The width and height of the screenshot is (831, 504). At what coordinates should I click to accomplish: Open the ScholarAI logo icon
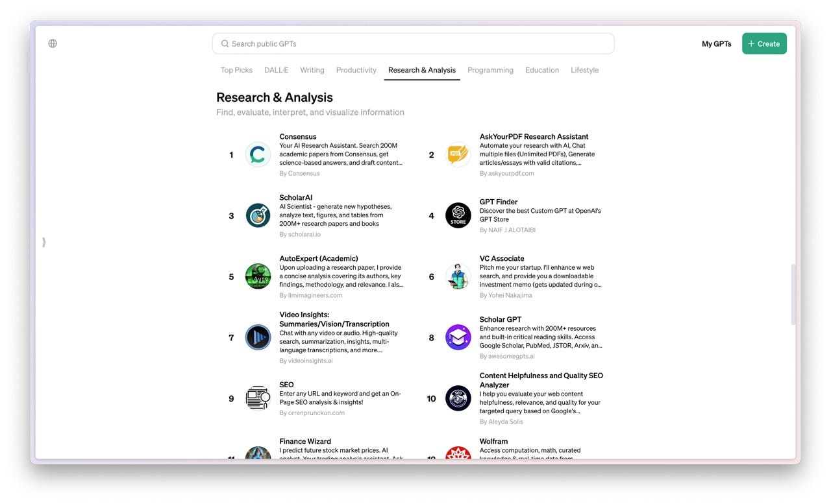pos(258,215)
